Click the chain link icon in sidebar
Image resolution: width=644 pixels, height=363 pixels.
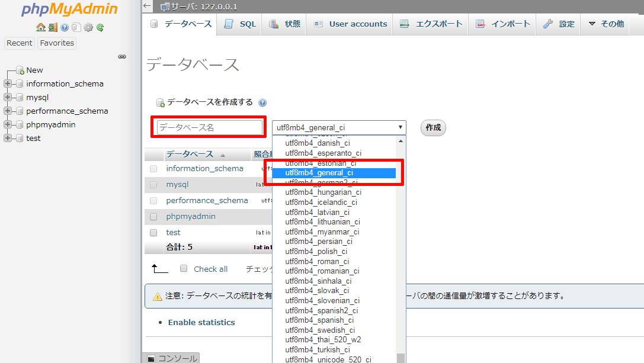tap(122, 57)
